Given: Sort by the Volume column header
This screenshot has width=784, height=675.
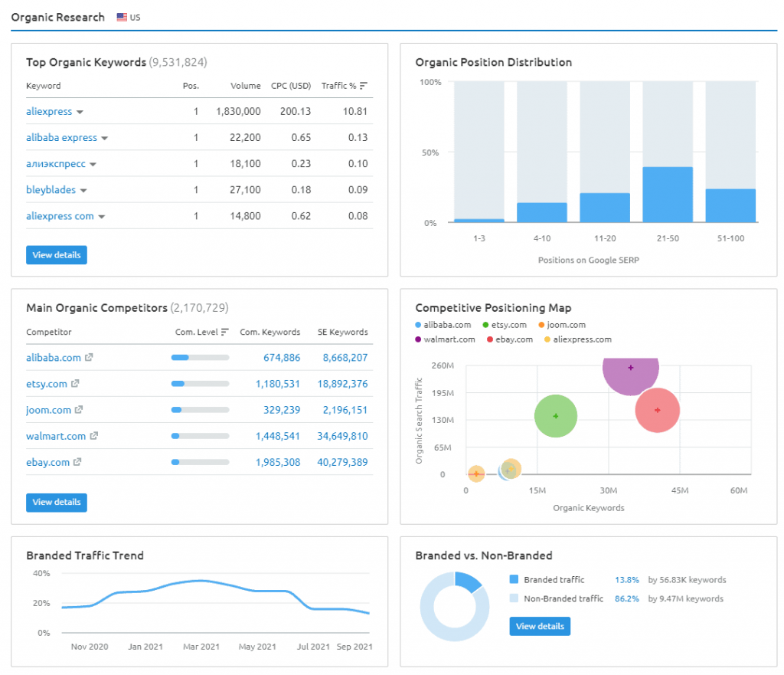Looking at the screenshot, I should click(246, 86).
